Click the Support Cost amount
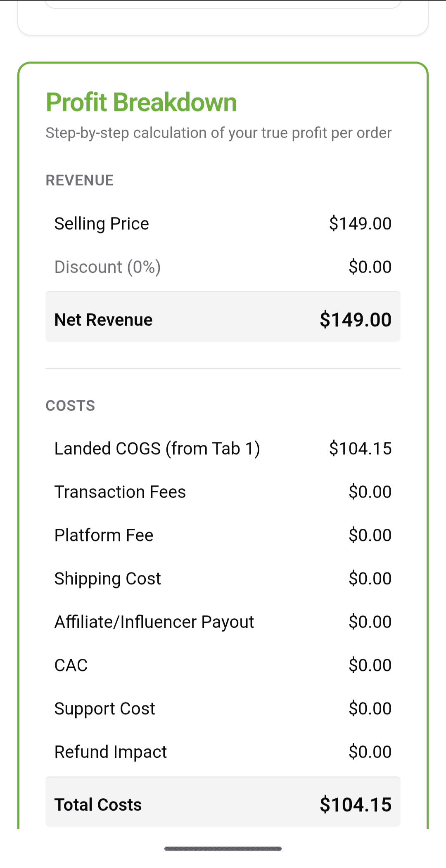 pyautogui.click(x=370, y=708)
